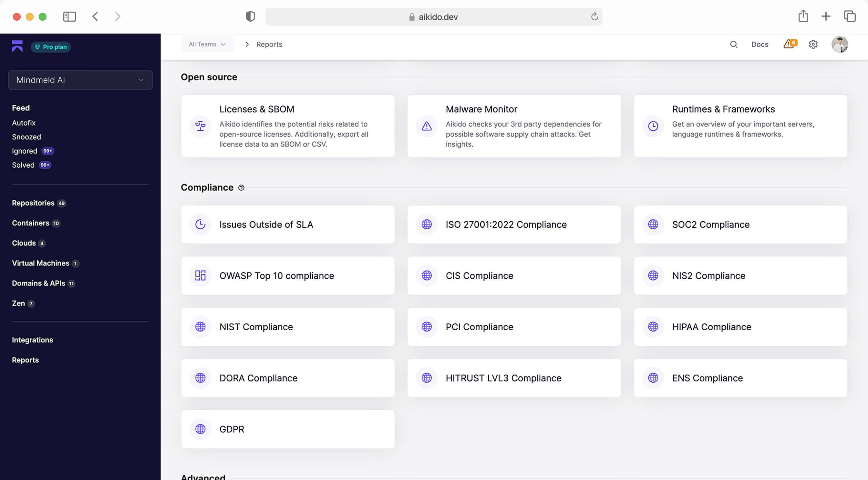Open the settings gear menu
This screenshot has height=480, width=868.
click(x=813, y=44)
